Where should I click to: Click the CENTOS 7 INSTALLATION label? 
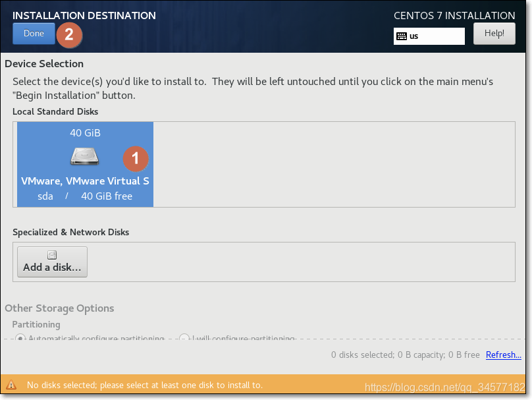tap(454, 16)
